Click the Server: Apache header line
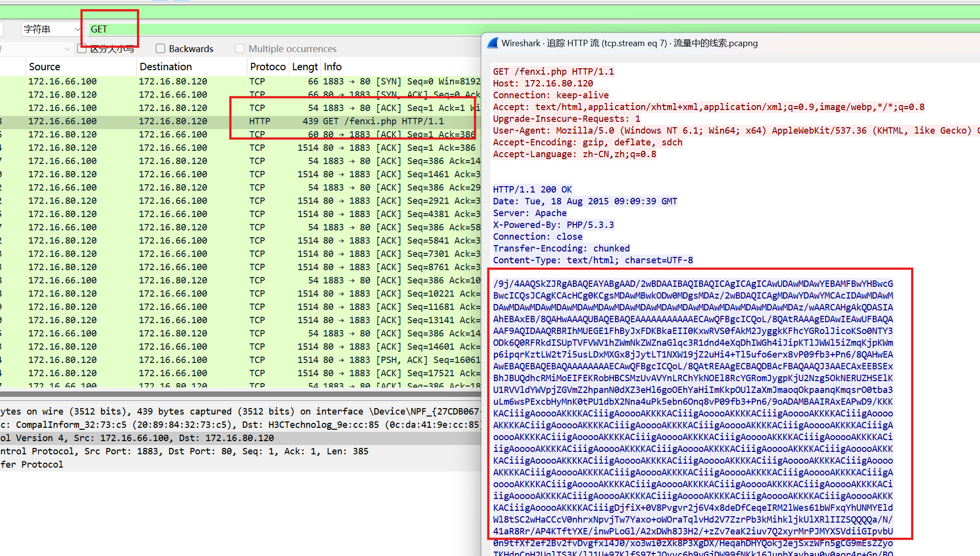The width and height of the screenshot is (980, 556). [530, 213]
